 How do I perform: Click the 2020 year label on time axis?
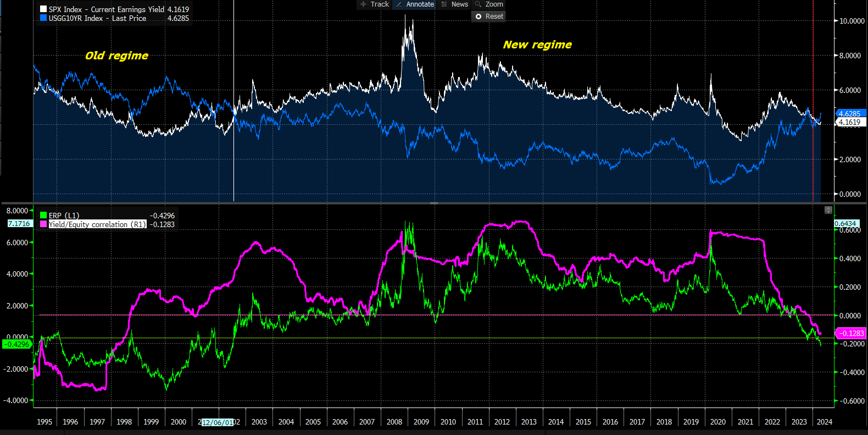[718, 422]
